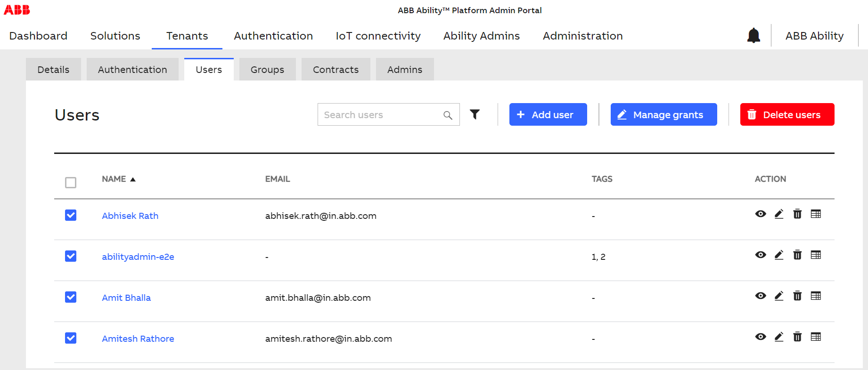Open the Administration menu
The height and width of the screenshot is (370, 868).
pyautogui.click(x=582, y=36)
